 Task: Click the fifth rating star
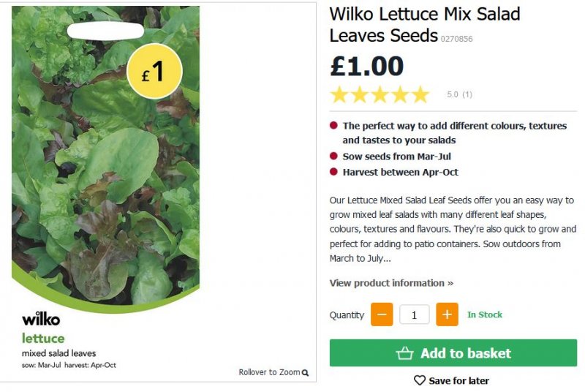click(x=420, y=94)
